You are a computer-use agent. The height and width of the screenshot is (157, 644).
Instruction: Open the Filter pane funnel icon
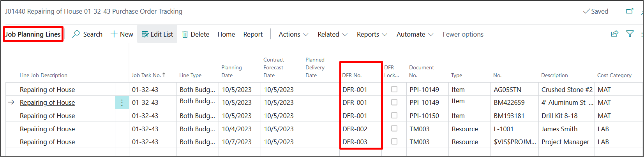tap(630, 34)
